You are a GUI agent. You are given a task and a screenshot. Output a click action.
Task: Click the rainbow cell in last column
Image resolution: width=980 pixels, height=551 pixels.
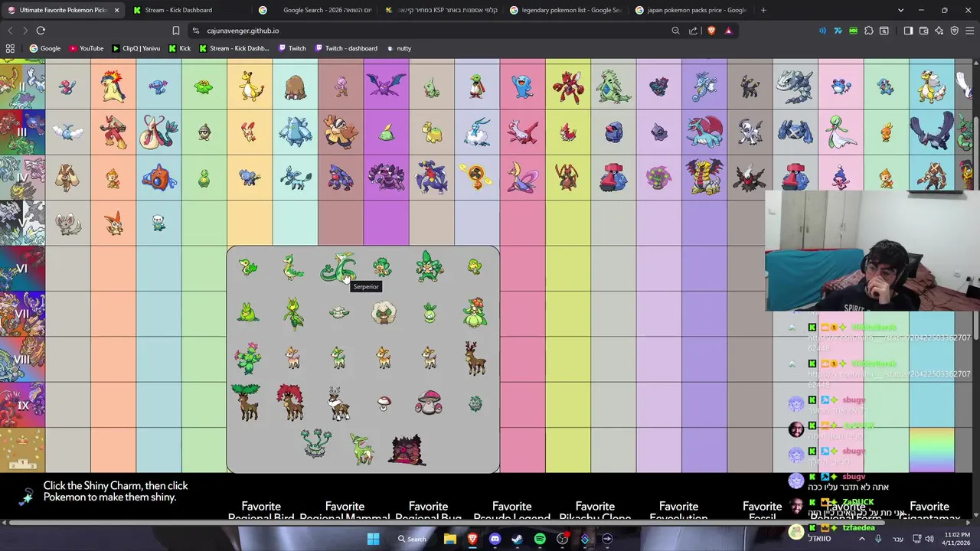click(x=932, y=450)
